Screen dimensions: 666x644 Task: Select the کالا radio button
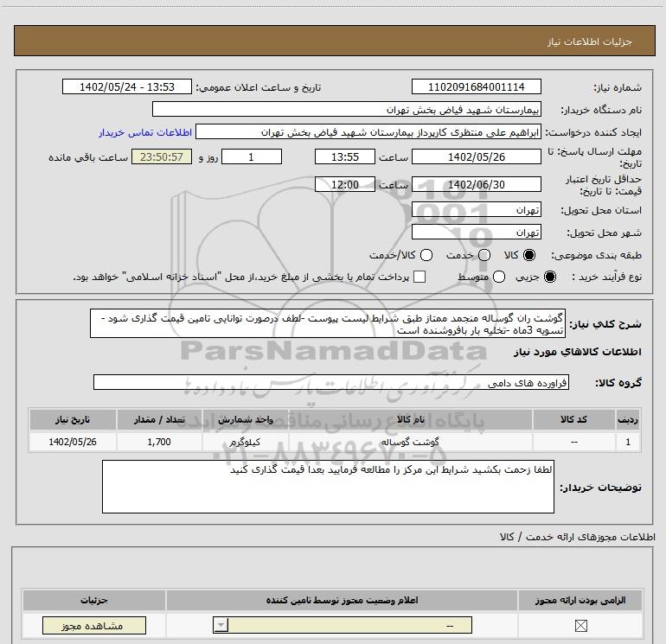click(x=529, y=255)
